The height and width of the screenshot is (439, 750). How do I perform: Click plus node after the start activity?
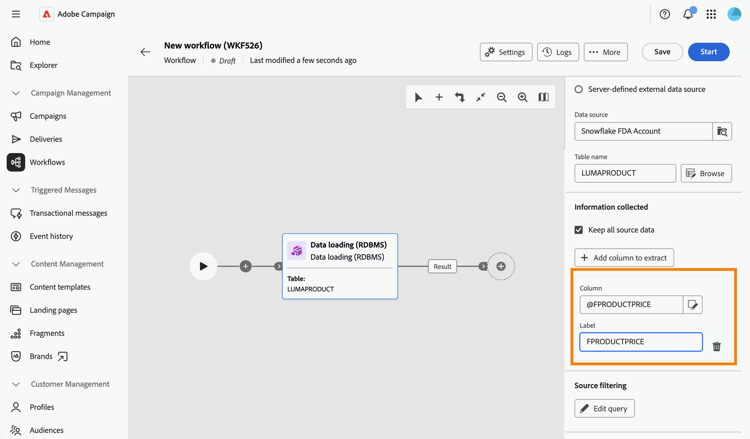245,266
